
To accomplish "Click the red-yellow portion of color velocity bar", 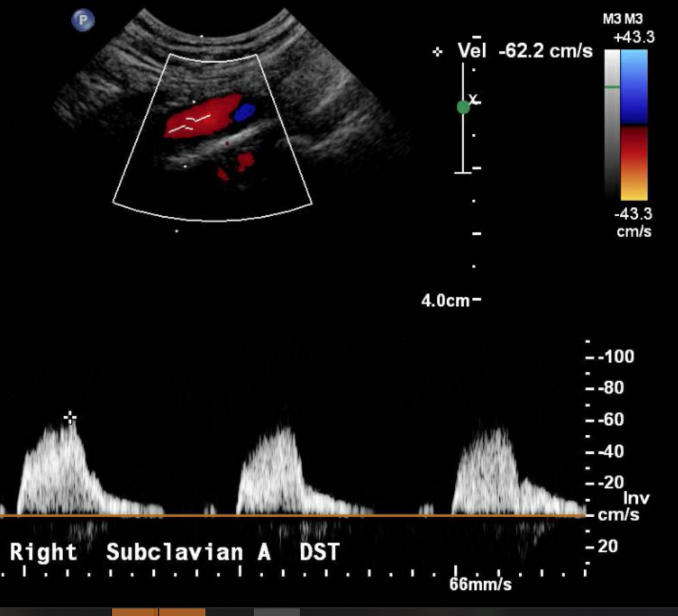I will (634, 163).
